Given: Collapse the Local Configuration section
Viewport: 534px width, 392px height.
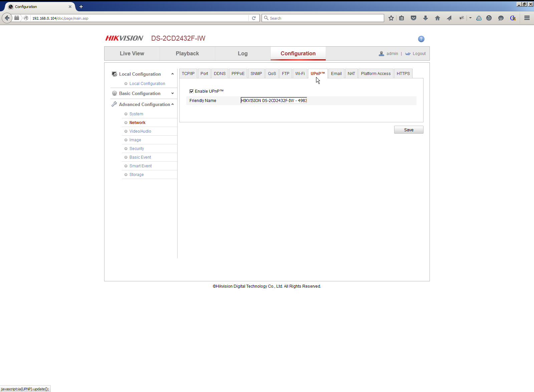Looking at the screenshot, I should 173,74.
